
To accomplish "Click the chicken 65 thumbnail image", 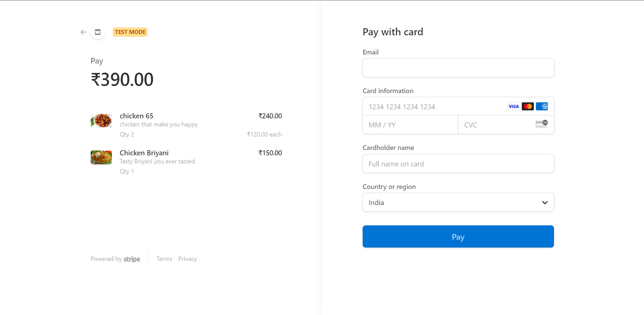I will pyautogui.click(x=101, y=120).
